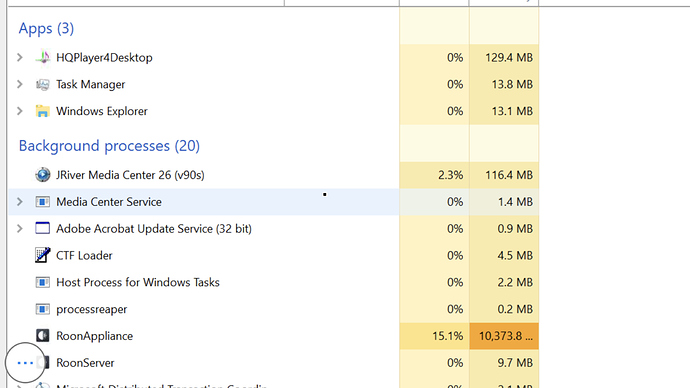Click the Windows Explorer folder icon
The width and height of the screenshot is (690, 388).
43,111
